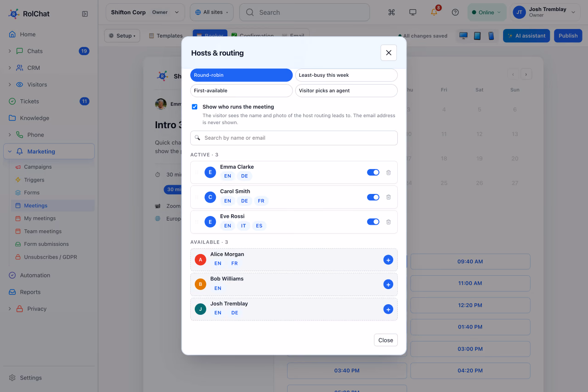The image size is (588, 392).
Task: Go to next calendar month arrow
Action: click(x=526, y=74)
